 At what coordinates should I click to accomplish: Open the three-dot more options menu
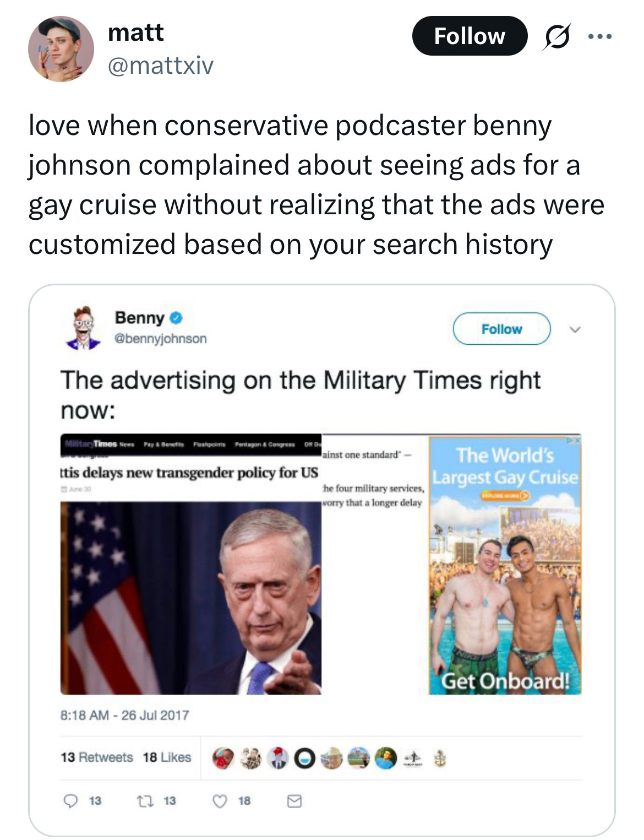(x=599, y=37)
